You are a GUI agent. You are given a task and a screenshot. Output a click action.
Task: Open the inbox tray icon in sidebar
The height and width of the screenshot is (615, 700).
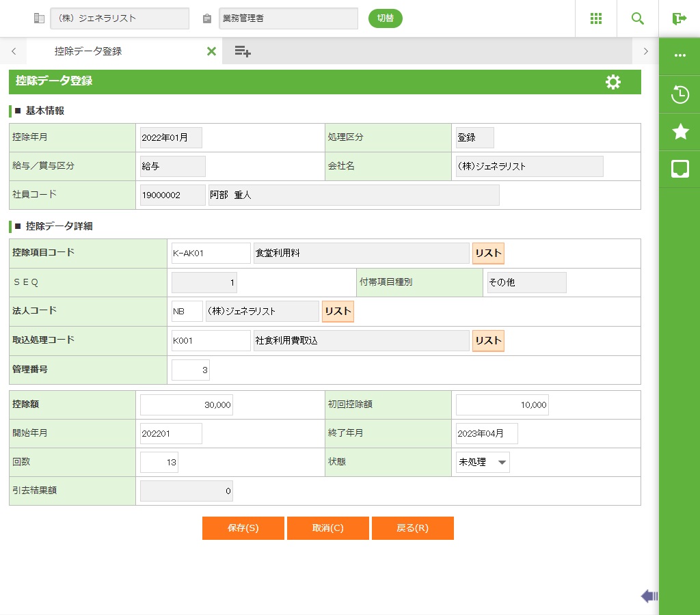pyautogui.click(x=679, y=169)
